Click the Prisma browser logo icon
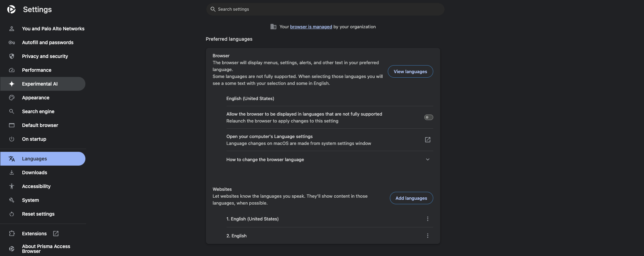 (11, 9)
